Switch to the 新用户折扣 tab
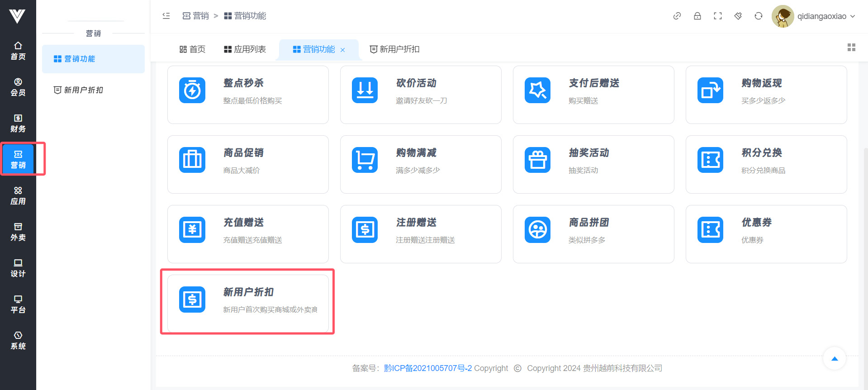The width and height of the screenshot is (868, 390). click(x=394, y=49)
